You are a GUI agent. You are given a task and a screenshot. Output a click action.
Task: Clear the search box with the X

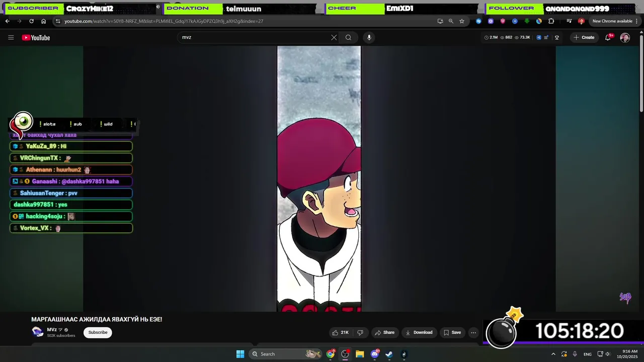(334, 37)
